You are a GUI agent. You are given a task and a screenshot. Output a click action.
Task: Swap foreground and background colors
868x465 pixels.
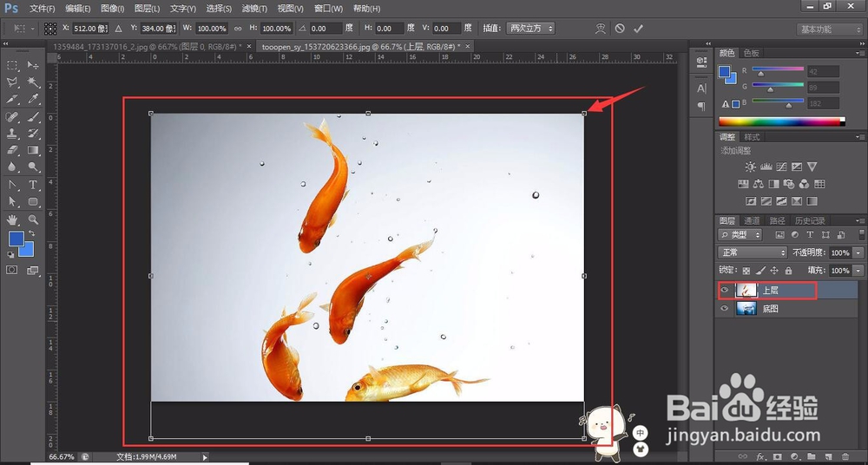[31, 233]
